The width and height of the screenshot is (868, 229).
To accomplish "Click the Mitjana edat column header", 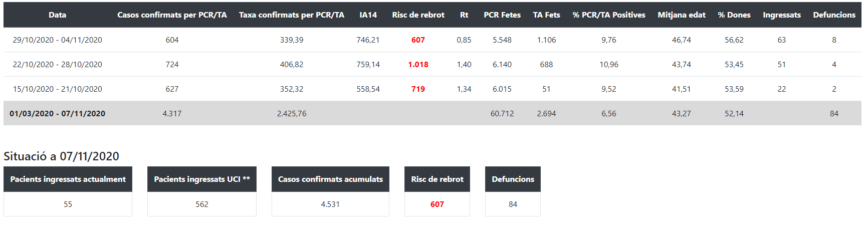I will pyautogui.click(x=682, y=15).
